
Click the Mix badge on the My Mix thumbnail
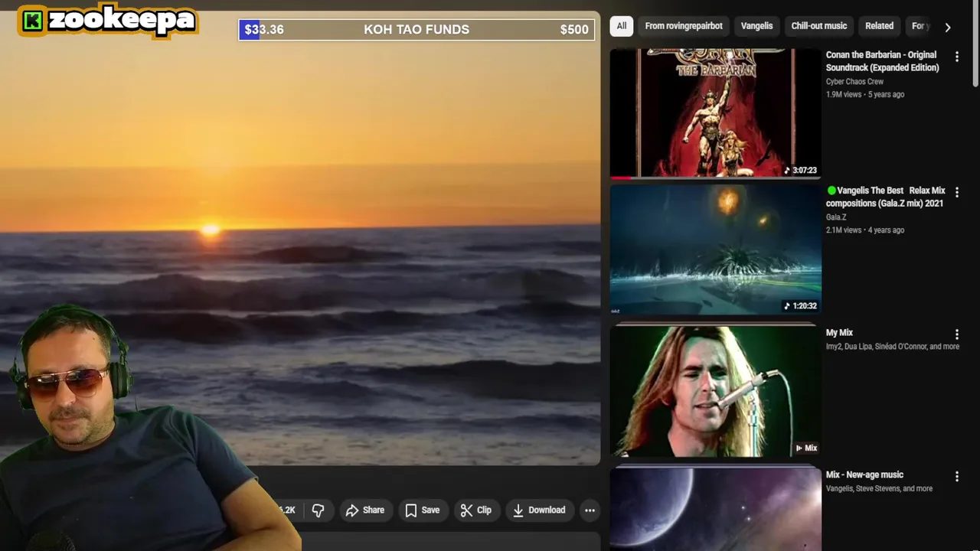(x=806, y=448)
